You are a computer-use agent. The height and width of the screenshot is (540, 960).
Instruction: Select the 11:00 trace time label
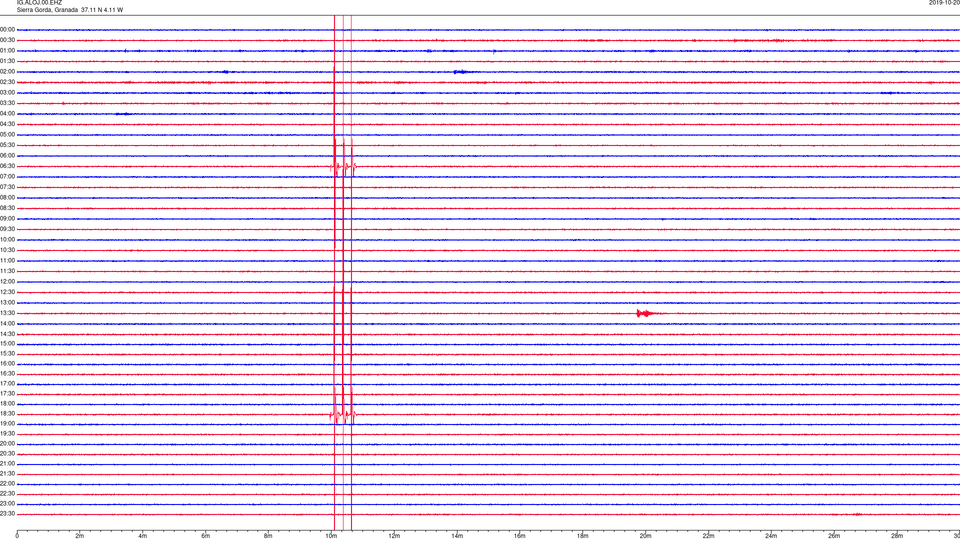pos(7,261)
